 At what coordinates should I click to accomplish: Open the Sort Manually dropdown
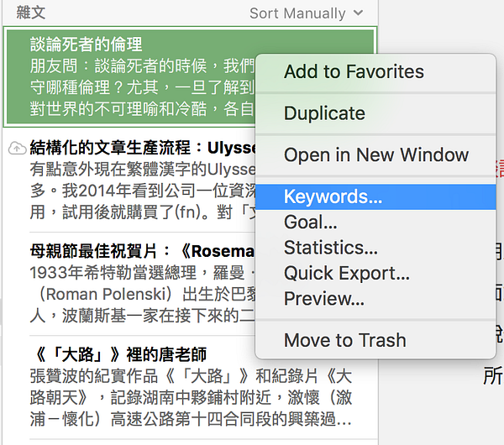(307, 13)
